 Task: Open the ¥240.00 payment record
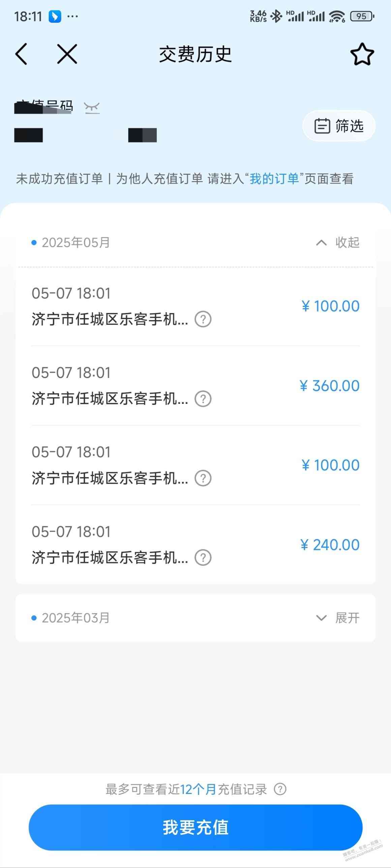coord(195,545)
